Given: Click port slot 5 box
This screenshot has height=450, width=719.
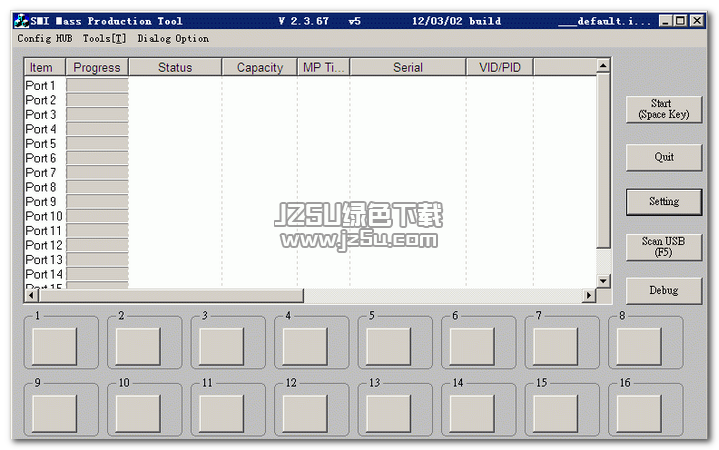Looking at the screenshot, I should tap(388, 346).
